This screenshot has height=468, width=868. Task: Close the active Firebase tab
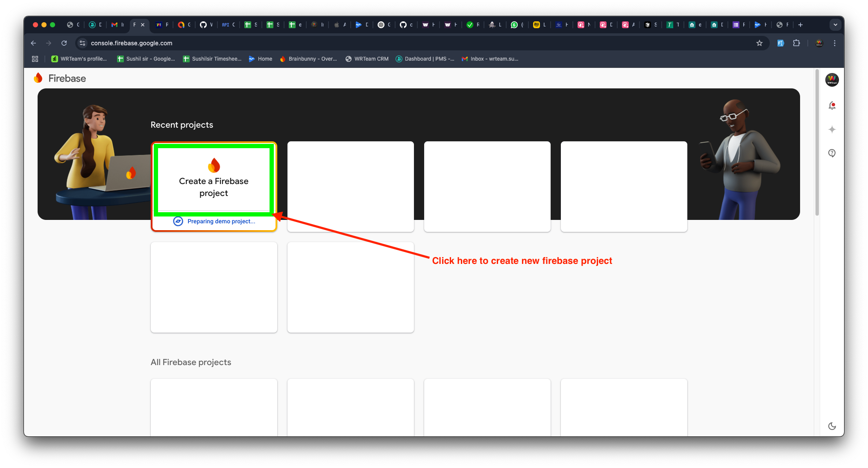pos(143,25)
